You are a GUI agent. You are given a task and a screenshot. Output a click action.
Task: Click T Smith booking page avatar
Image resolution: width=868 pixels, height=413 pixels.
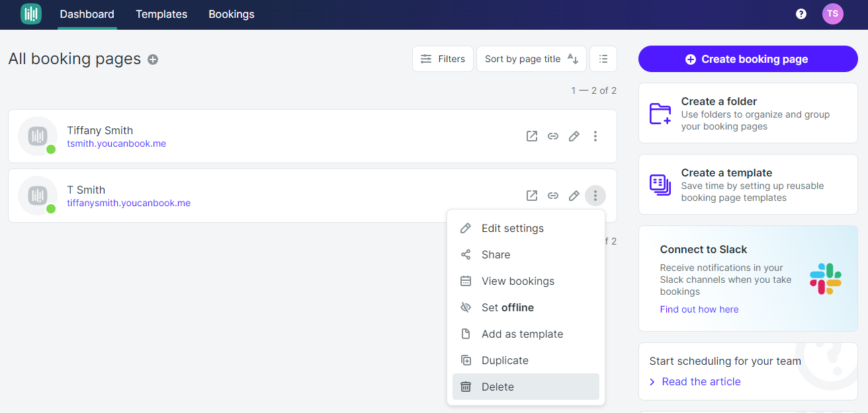pos(38,196)
